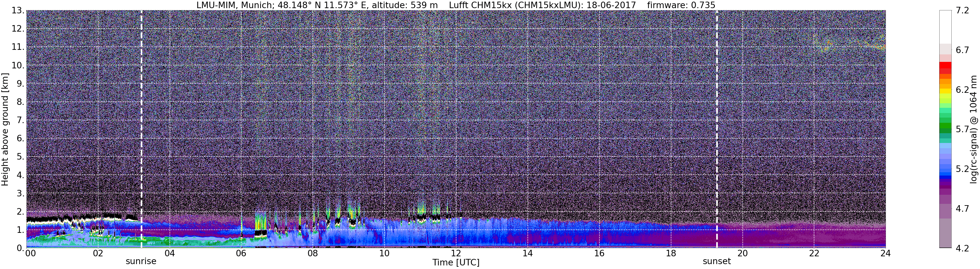Click the cirrus cloud signal near 11 km
The width and height of the screenshot is (980, 269).
point(850,44)
